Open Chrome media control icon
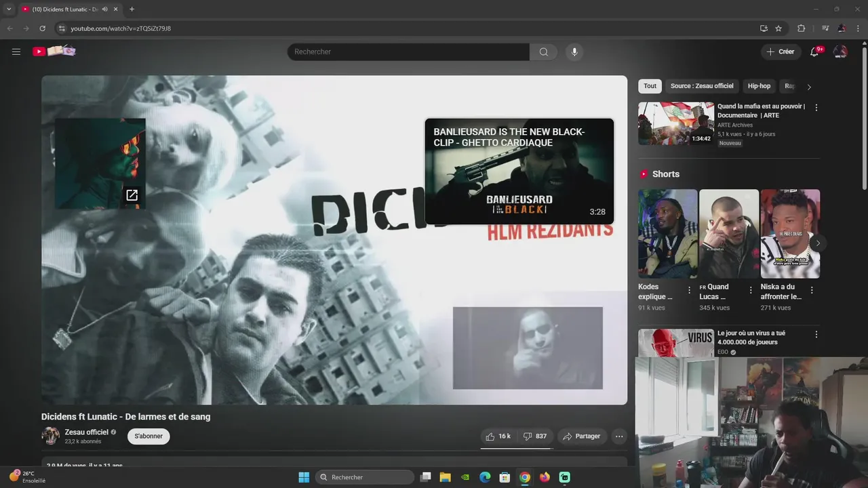 825,28
